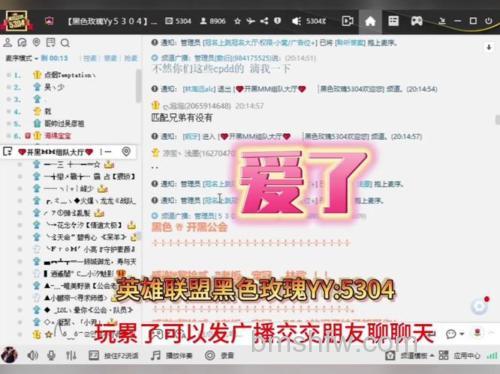Viewport: 500px width, 374px height.
Task: Open audio equalizer sliders icon
Action: click(x=71, y=355)
